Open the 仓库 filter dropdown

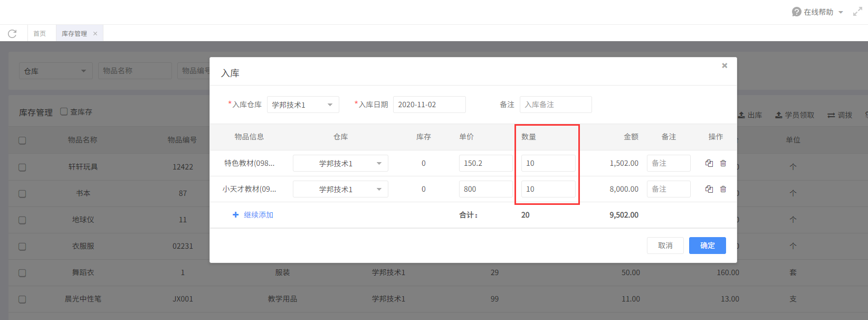(x=56, y=71)
